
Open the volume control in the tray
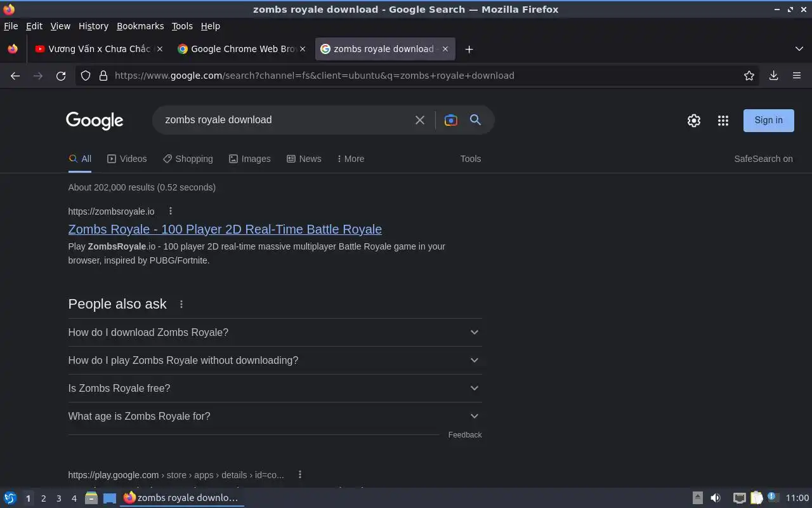tap(716, 498)
